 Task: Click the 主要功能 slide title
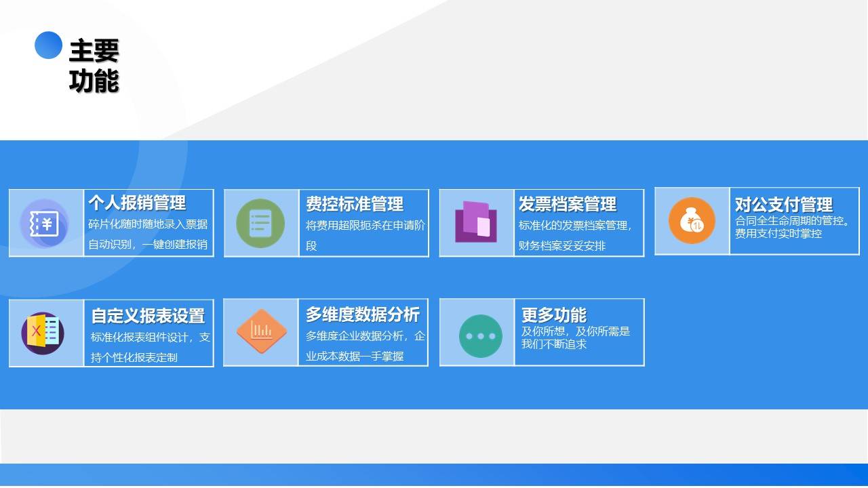click(94, 66)
